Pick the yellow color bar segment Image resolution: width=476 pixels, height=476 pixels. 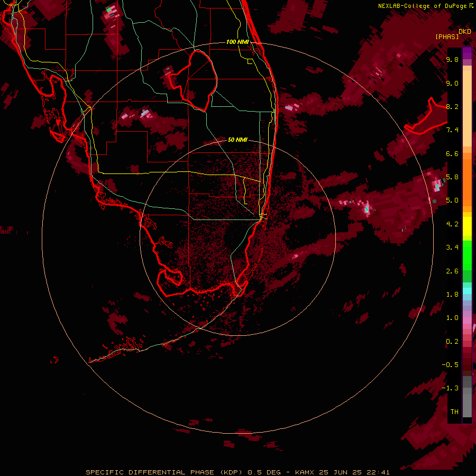pyautogui.click(x=467, y=226)
